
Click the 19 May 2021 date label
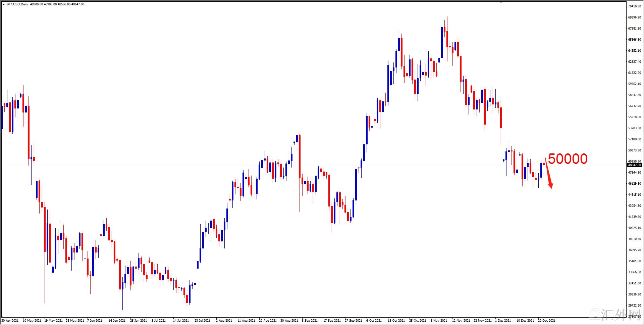[x=53, y=321]
